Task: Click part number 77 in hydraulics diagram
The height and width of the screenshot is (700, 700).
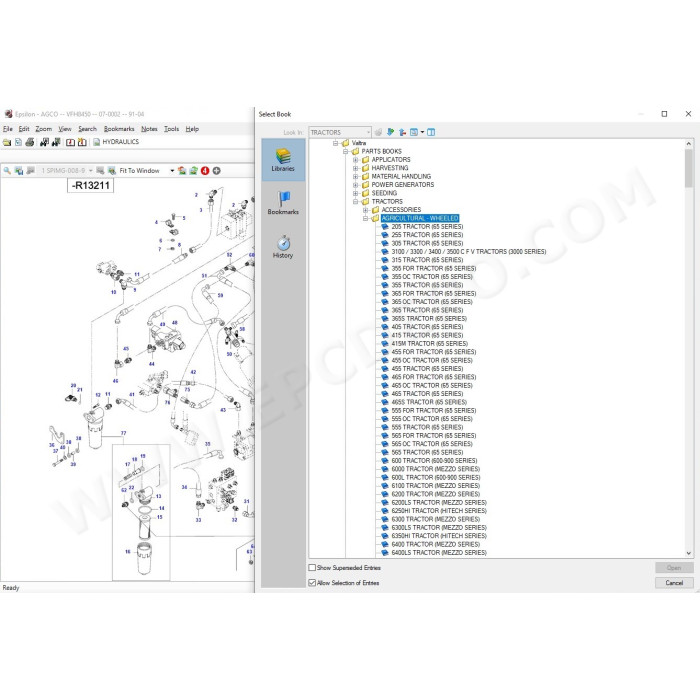Action: pyautogui.click(x=123, y=433)
